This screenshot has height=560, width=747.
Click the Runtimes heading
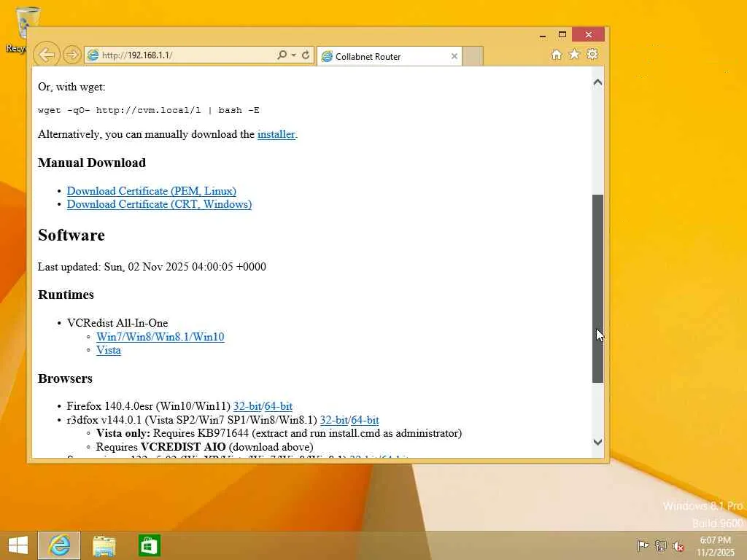(66, 295)
